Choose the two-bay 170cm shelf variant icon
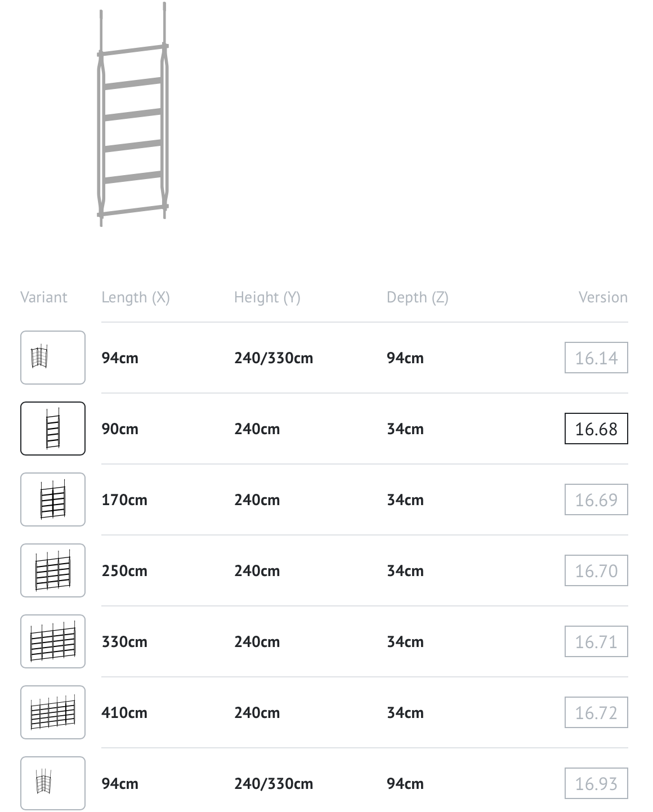Image resolution: width=653 pixels, height=812 pixels. (53, 499)
